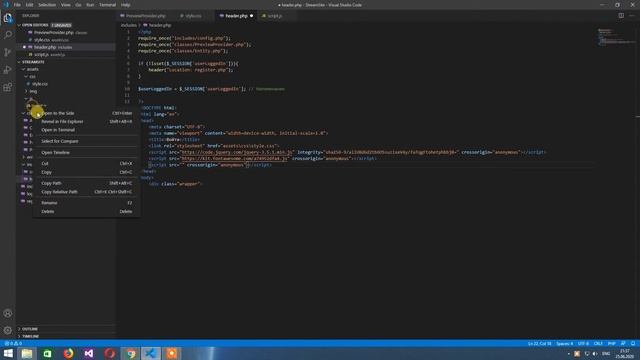This screenshot has height=360, width=640.
Task: Open the Go menu
Action: [x=78, y=5]
